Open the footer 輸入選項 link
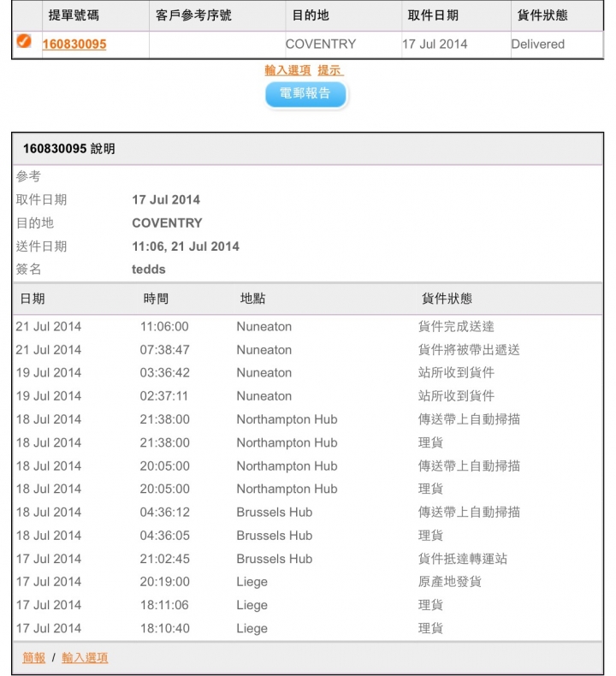 [x=85, y=657]
